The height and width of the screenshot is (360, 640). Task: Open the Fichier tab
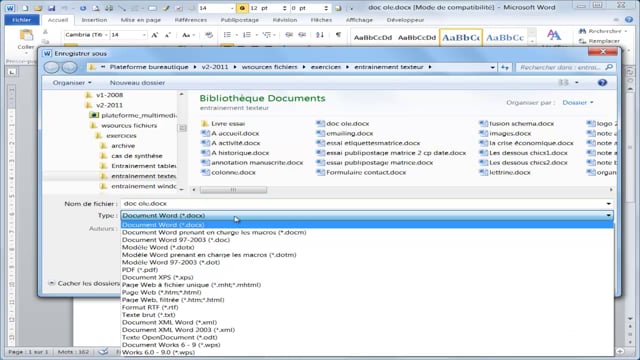(x=22, y=20)
